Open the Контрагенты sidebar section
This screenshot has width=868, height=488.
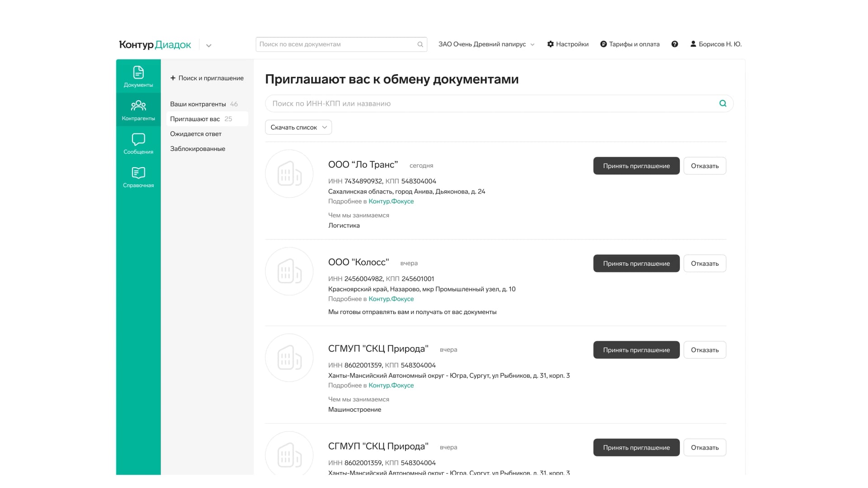tap(138, 110)
